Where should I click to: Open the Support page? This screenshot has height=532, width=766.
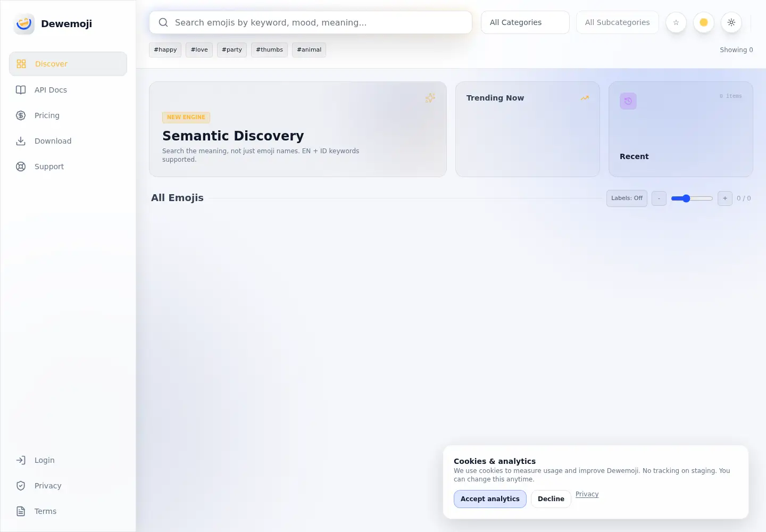[68, 167]
